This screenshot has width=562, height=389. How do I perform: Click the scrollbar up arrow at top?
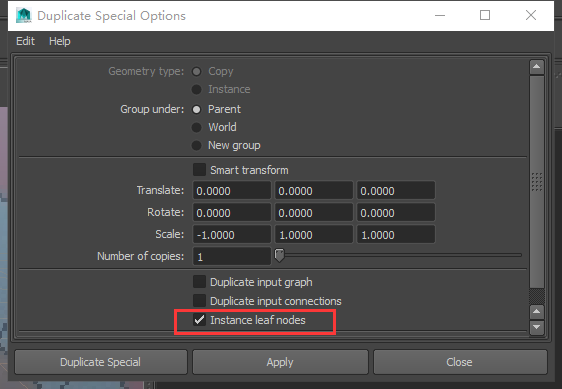pyautogui.click(x=537, y=67)
